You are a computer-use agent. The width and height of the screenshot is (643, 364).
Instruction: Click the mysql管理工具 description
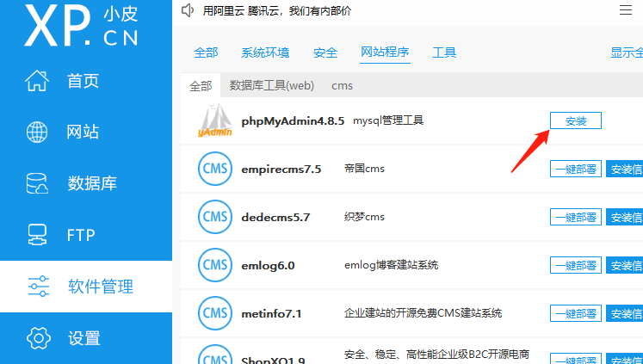tap(388, 120)
